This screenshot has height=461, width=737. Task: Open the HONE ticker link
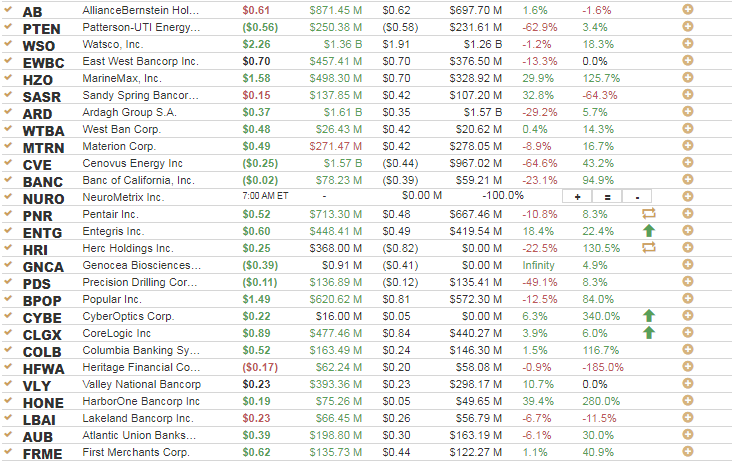coord(43,403)
